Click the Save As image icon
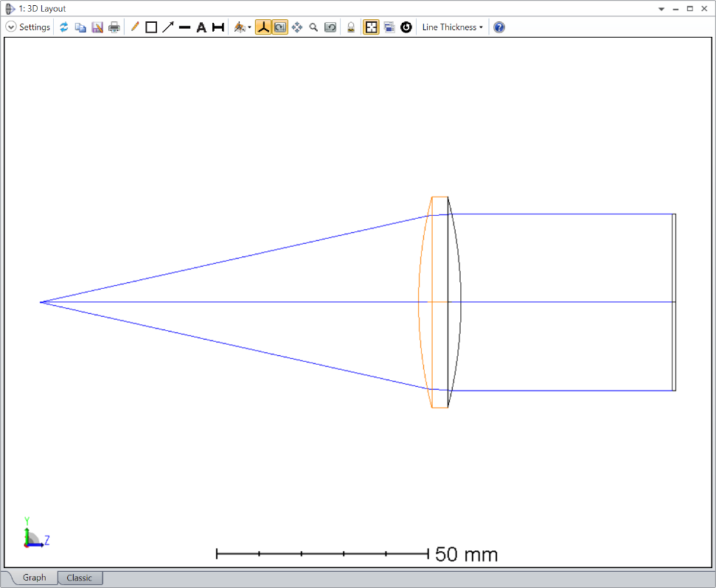 pos(97,27)
